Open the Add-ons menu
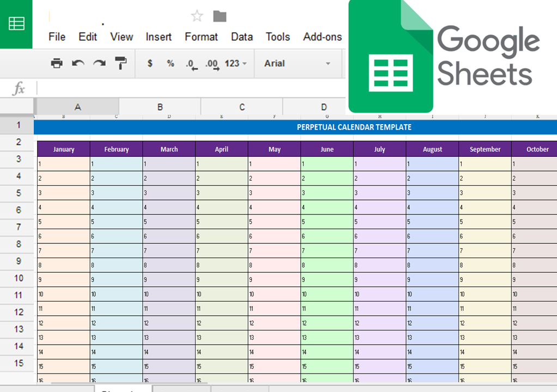Viewport: 557px width, 392px height. (323, 36)
